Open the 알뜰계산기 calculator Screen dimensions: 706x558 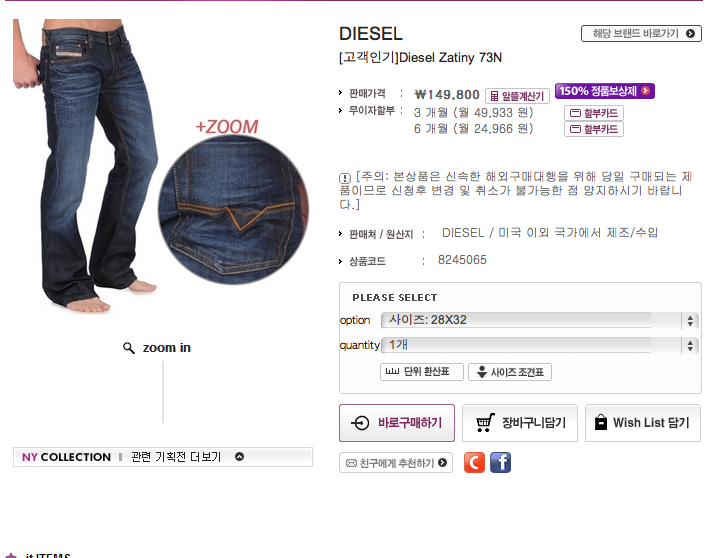point(517,96)
